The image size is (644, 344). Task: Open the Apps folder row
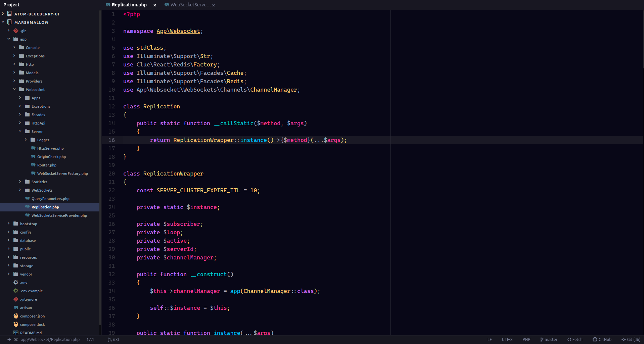pos(50,98)
